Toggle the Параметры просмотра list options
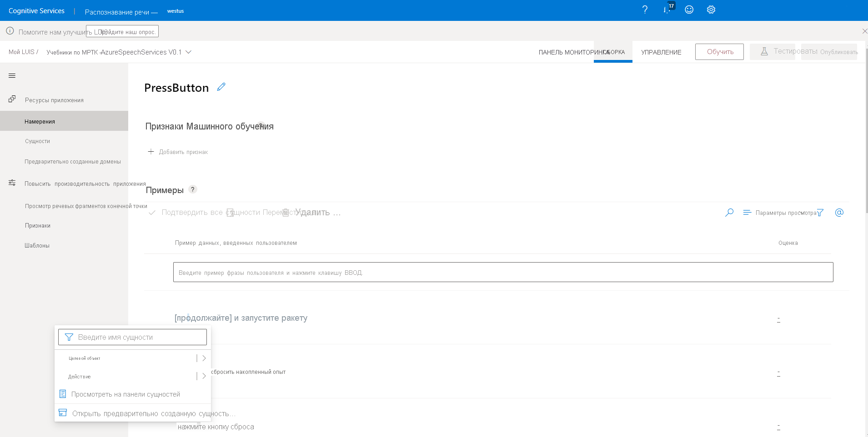 tap(746, 212)
